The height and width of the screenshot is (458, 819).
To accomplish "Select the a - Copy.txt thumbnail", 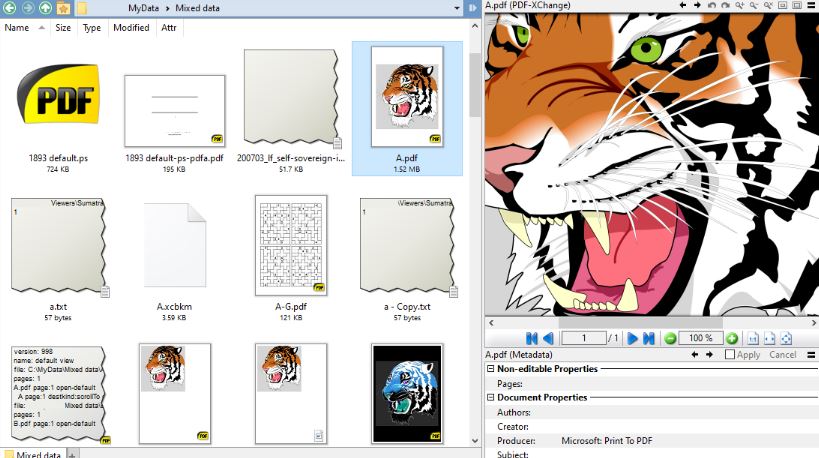I will pos(407,246).
